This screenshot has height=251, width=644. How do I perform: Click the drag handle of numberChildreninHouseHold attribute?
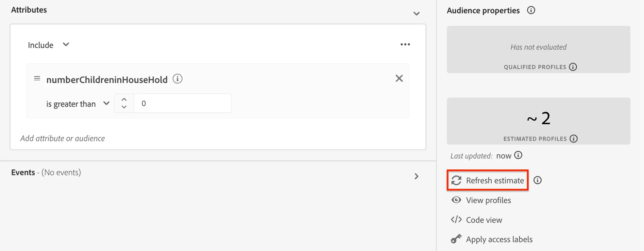[x=37, y=79]
